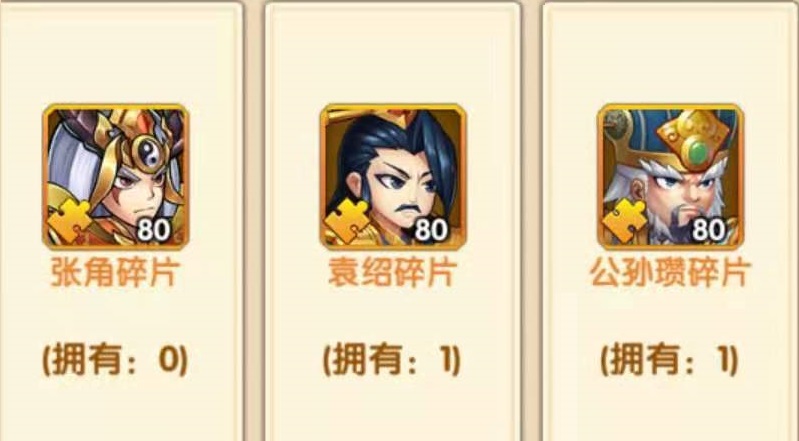Tap puzzle piece badge on Yuan Shao icon
This screenshot has width=799, height=441.
pyautogui.click(x=347, y=222)
